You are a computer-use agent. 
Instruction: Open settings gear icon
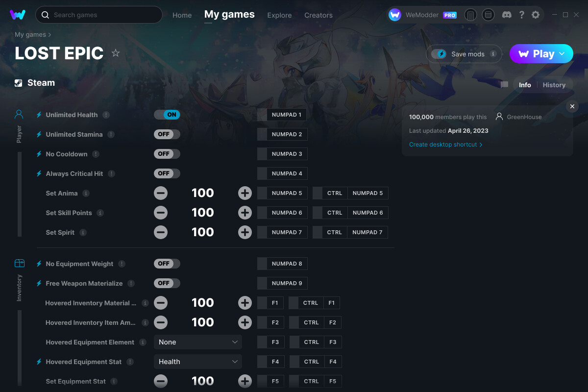pyautogui.click(x=536, y=15)
